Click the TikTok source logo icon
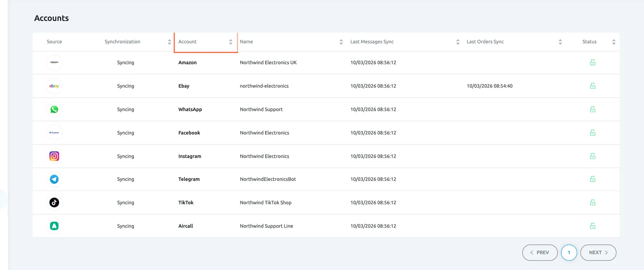644x270 pixels. coord(54,202)
